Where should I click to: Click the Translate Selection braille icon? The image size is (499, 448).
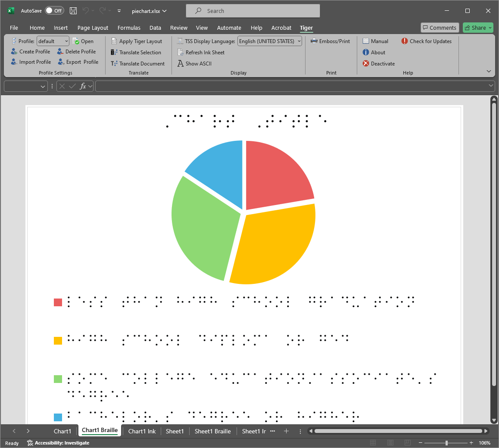pyautogui.click(x=114, y=53)
